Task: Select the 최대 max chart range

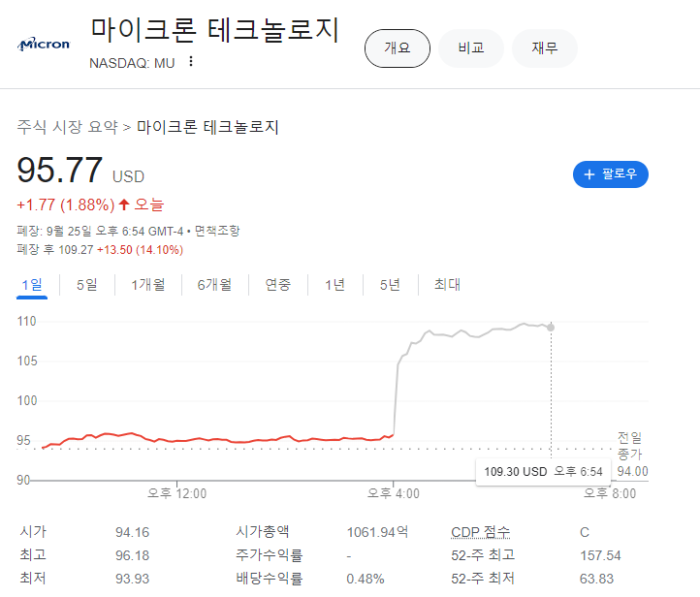Action: 447,285
